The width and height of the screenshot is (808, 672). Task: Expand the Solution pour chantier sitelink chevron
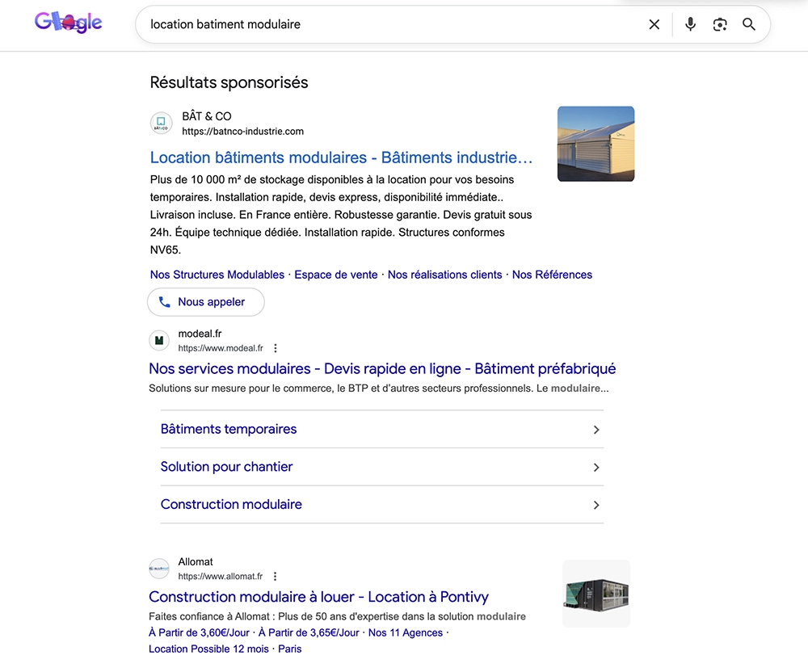(x=595, y=467)
